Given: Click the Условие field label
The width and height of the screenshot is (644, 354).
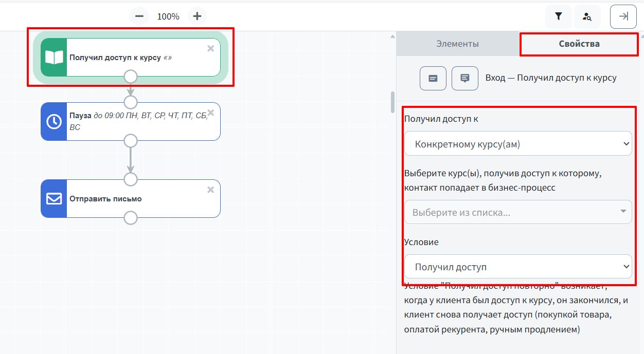Looking at the screenshot, I should pyautogui.click(x=421, y=241).
